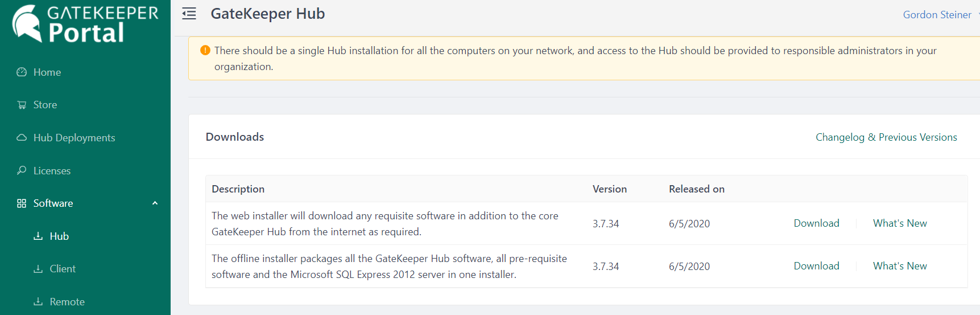Open the Gordon Steiner user dropdown
The height and width of the screenshot is (315, 980).
937,15
